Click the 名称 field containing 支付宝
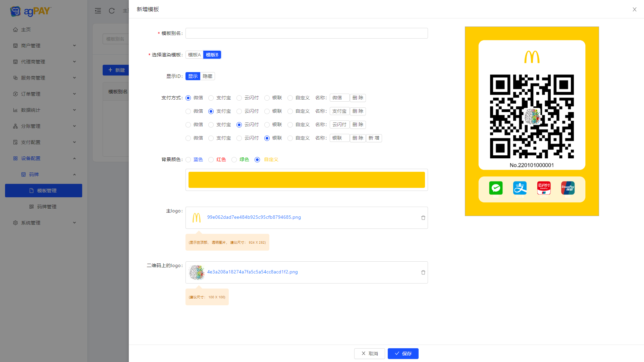Image resolution: width=644 pixels, height=362 pixels. point(339,111)
